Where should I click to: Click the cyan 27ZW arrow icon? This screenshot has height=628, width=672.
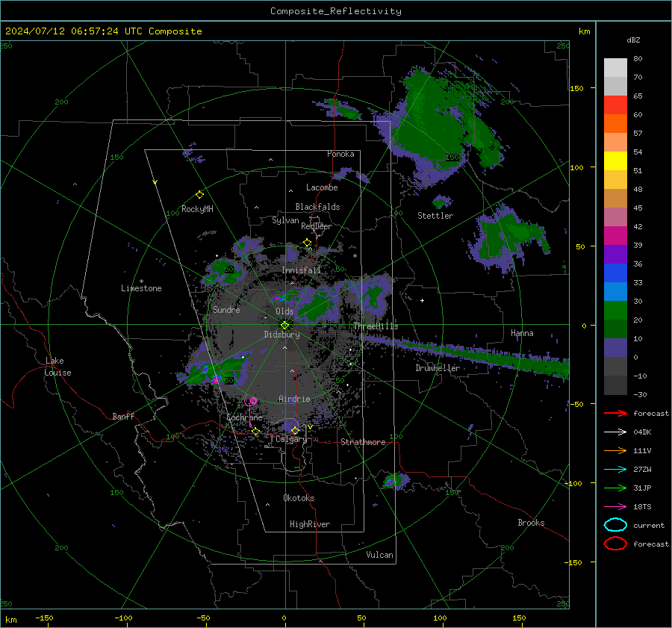pyautogui.click(x=615, y=470)
